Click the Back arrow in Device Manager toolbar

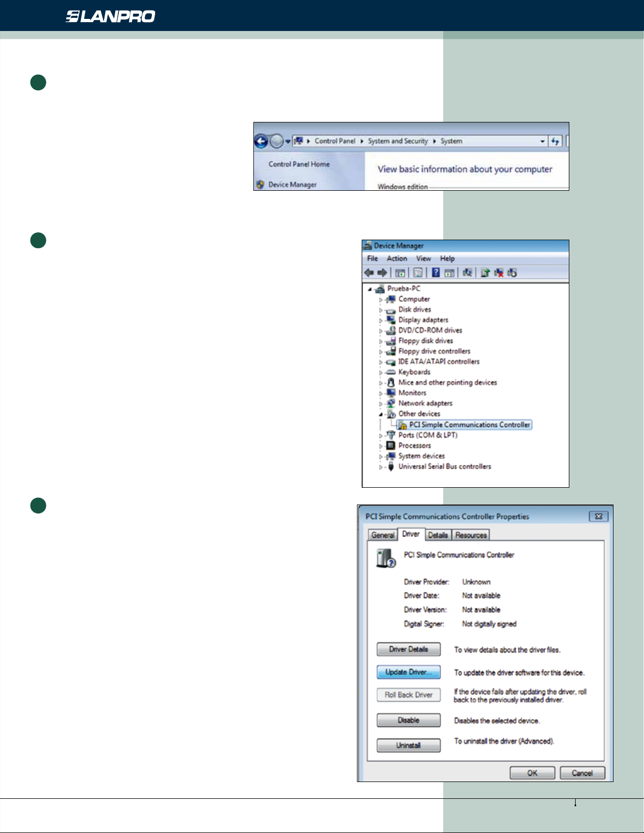pos(369,273)
